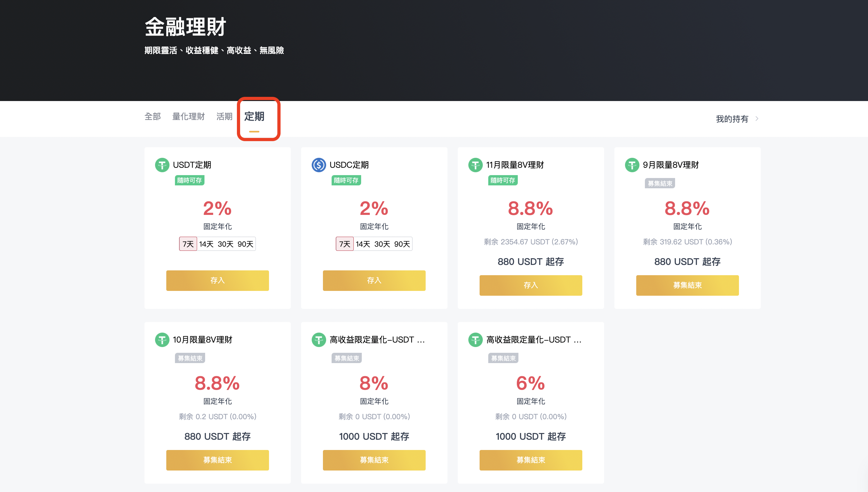Click the Tether icon on 10月限量8V理財 card
This screenshot has height=492, width=868.
click(163, 340)
